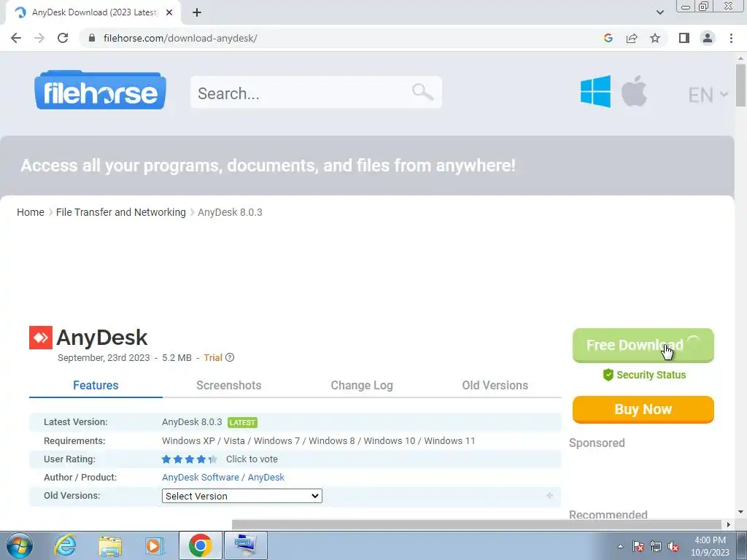
Task: Click the Security Status link
Action: [644, 375]
